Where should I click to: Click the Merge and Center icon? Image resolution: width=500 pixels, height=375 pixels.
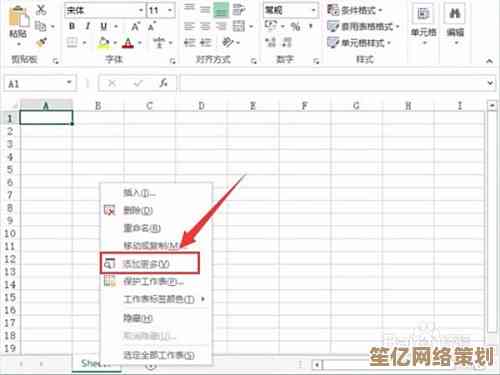point(239,26)
